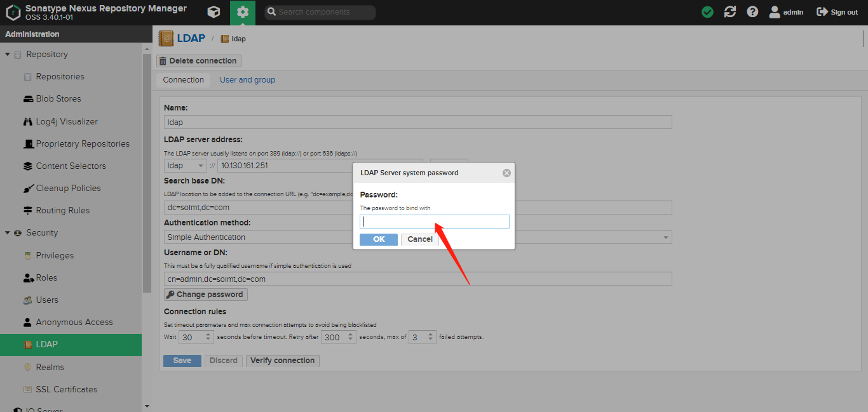Image resolution: width=868 pixels, height=412 pixels.
Task: Increase the Wait seconds timeout stepper
Action: pyautogui.click(x=208, y=334)
